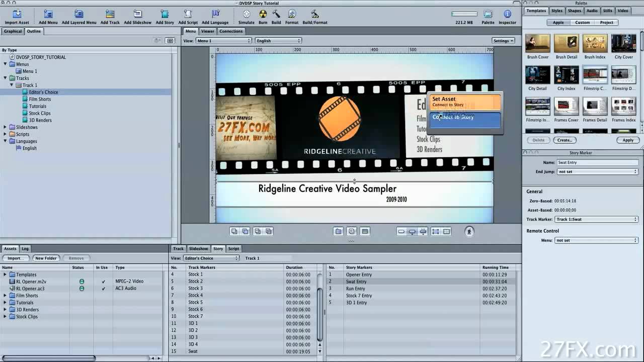Viewport: 644px width, 362px height.
Task: Click the Title Safe Area icon
Action: click(x=446, y=231)
